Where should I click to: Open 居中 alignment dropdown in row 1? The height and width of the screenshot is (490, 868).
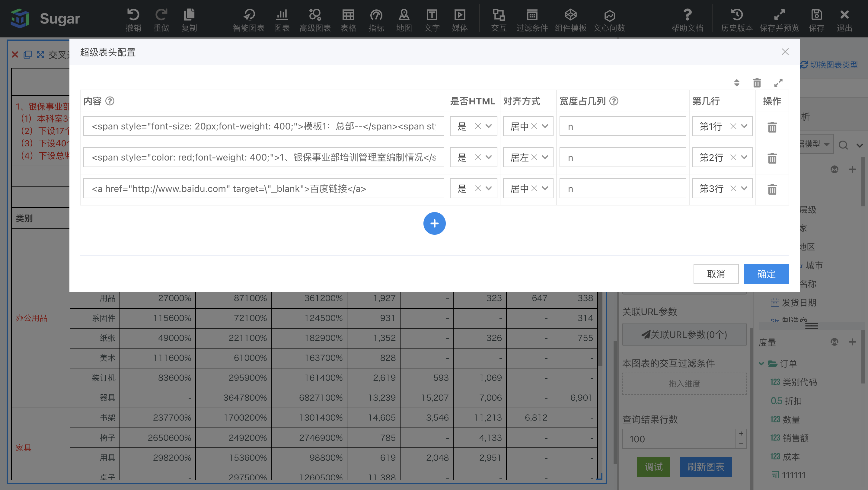click(x=545, y=126)
